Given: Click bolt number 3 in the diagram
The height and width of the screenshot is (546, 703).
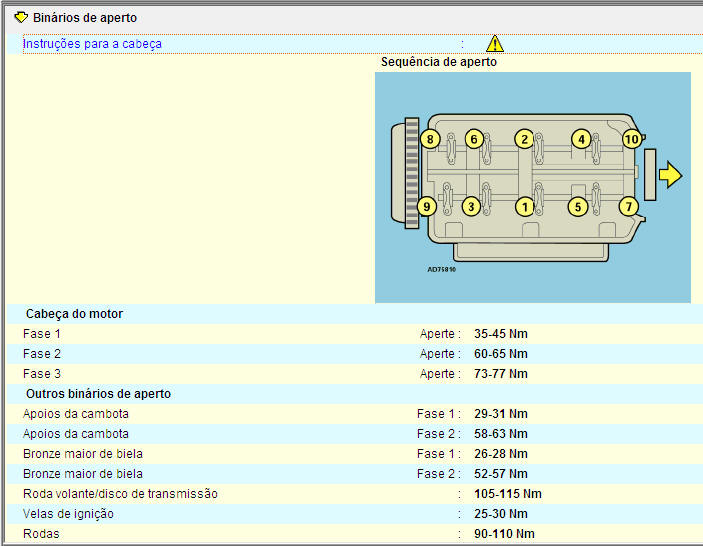Looking at the screenshot, I should [471, 207].
